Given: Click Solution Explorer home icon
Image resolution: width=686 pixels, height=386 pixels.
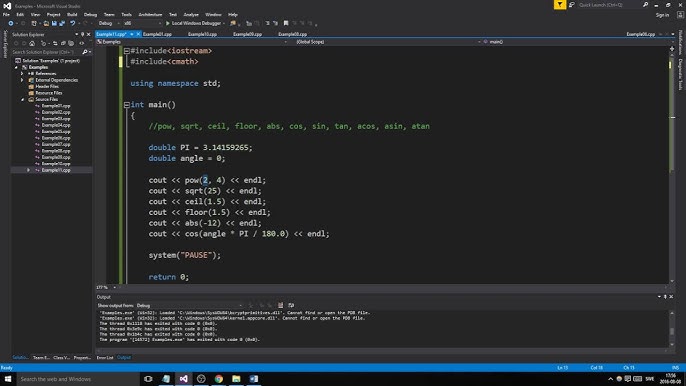Looking at the screenshot, I should click(x=32, y=43).
